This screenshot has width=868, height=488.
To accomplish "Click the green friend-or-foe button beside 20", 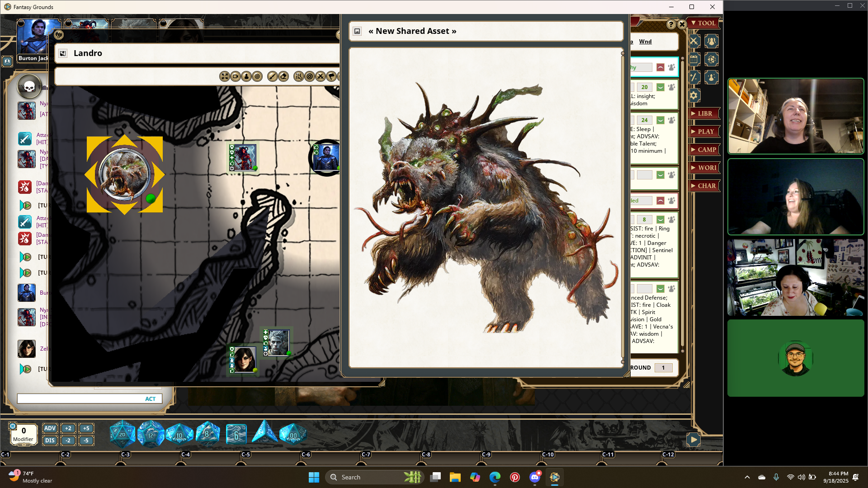I will pyautogui.click(x=660, y=87).
